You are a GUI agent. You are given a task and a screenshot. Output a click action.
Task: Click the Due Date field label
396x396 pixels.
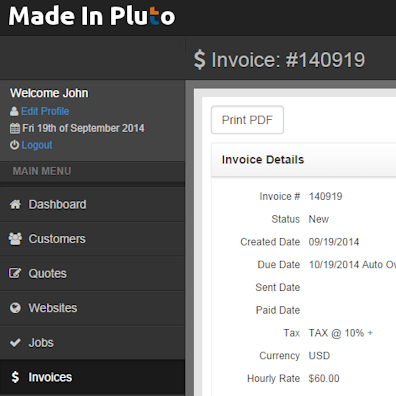pos(279,265)
